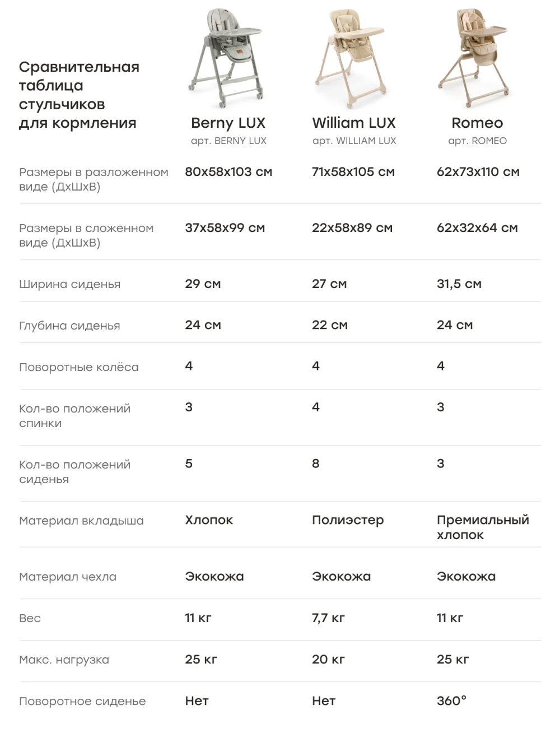Select article code BERNY LUX text
Viewport: 560px width, 747px height.
[x=228, y=141]
